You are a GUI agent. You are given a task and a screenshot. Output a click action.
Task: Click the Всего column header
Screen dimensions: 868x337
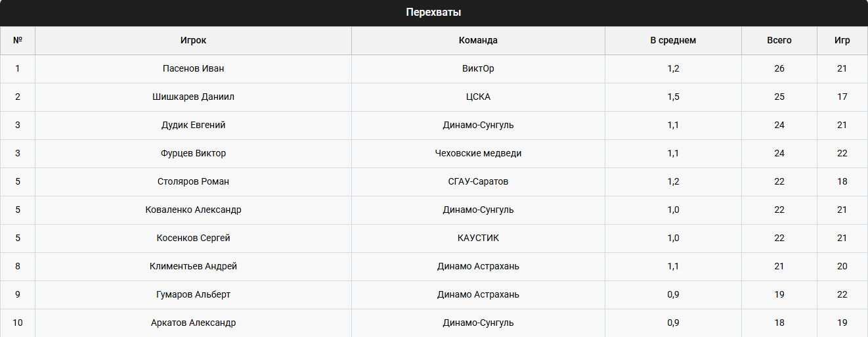coord(779,40)
